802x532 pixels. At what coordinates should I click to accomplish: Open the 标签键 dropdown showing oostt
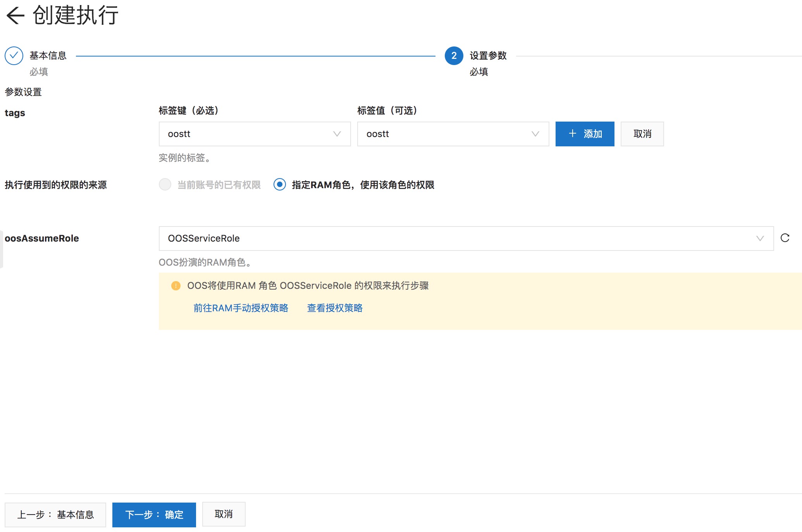tap(255, 134)
